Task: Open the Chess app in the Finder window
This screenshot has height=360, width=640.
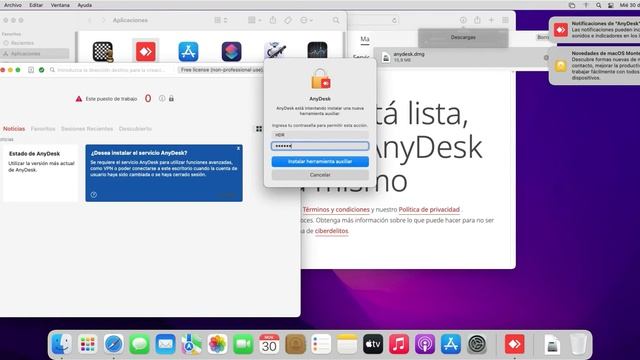Action: [102, 52]
